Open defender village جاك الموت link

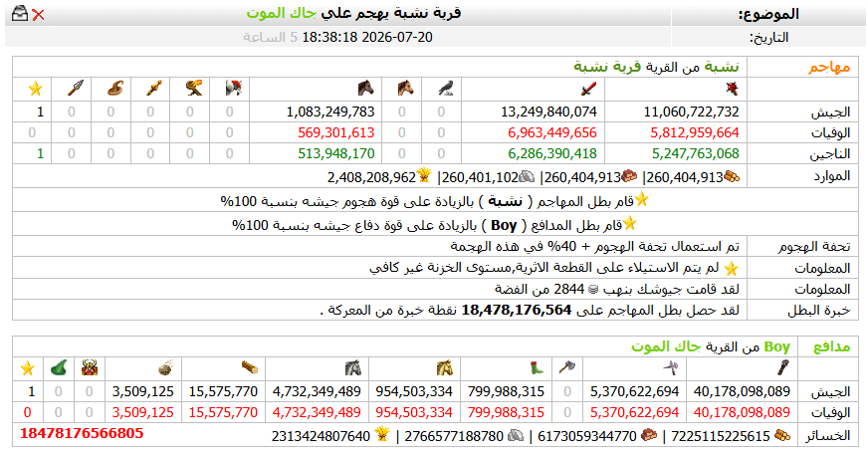pos(666,347)
